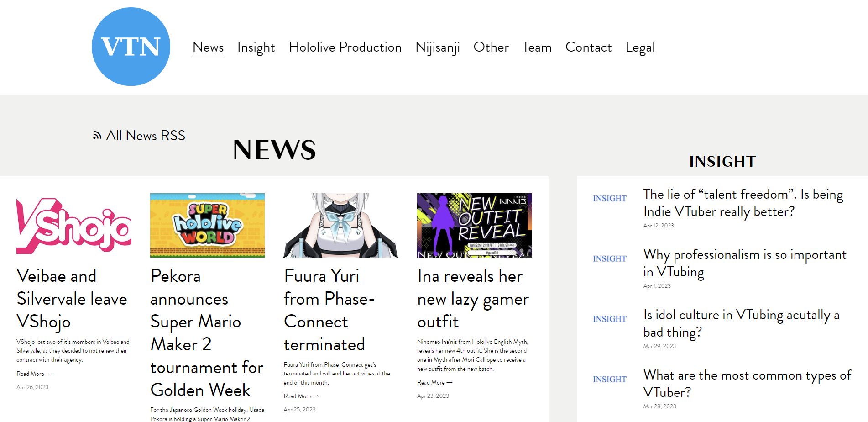Screen dimensions: 868x422
Task: Open the Legal page
Action: (x=640, y=47)
